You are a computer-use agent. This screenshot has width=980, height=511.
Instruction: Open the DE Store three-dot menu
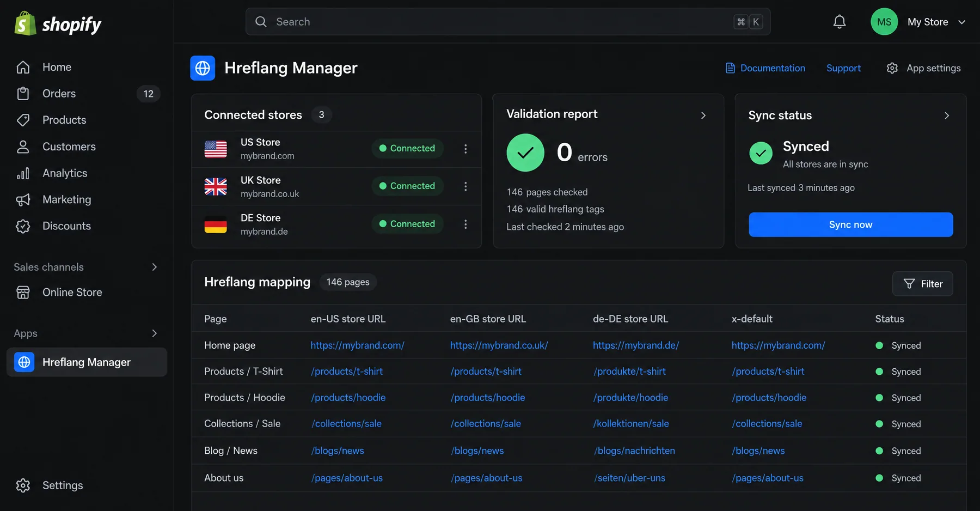pyautogui.click(x=465, y=224)
